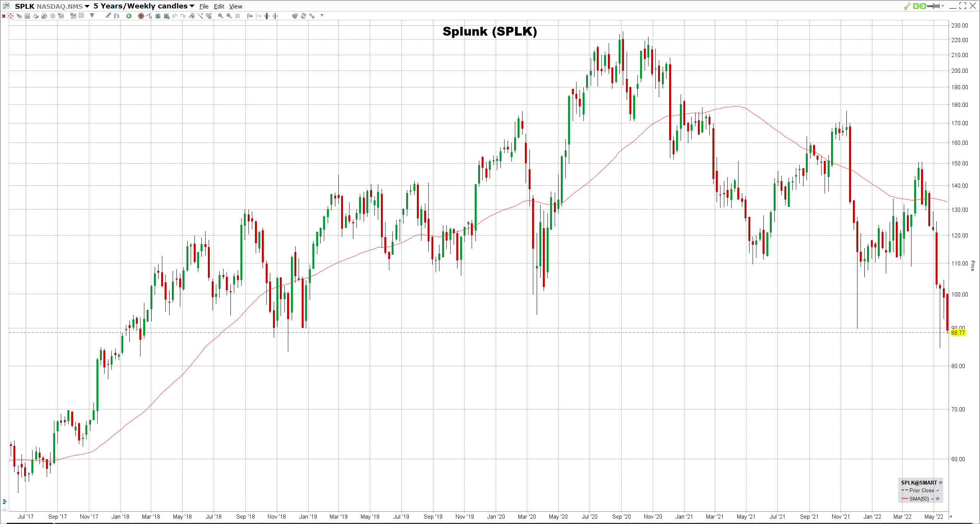Open the Edit menu
980x524 pixels.
click(219, 6)
